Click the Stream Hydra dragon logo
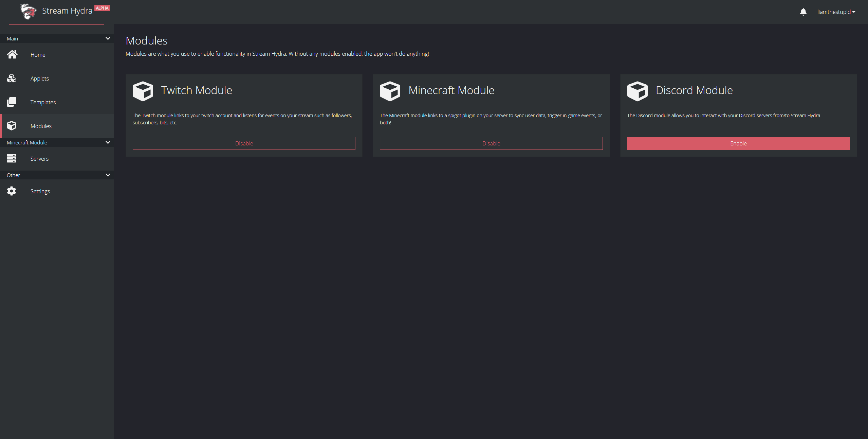868x439 pixels. (28, 12)
